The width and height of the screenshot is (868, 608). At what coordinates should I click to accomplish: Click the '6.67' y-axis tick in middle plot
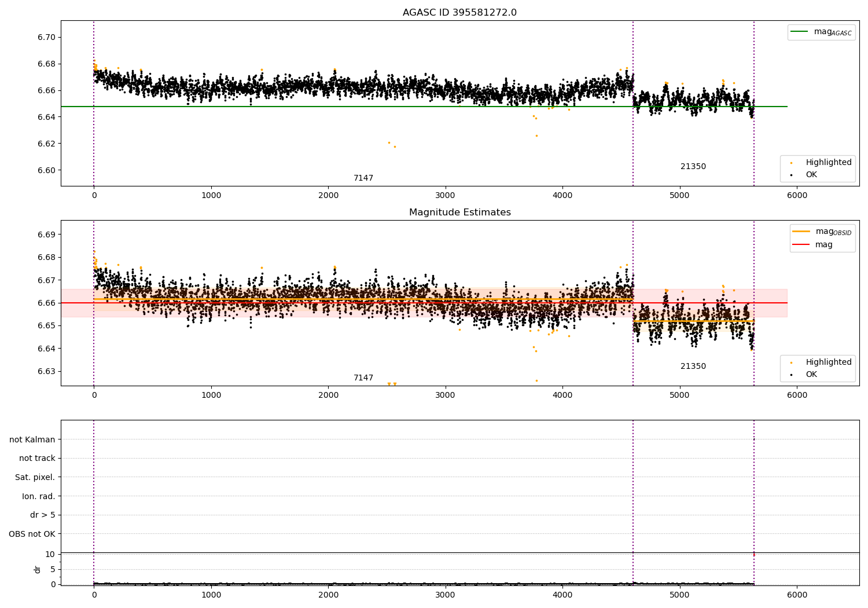[x=46, y=280]
